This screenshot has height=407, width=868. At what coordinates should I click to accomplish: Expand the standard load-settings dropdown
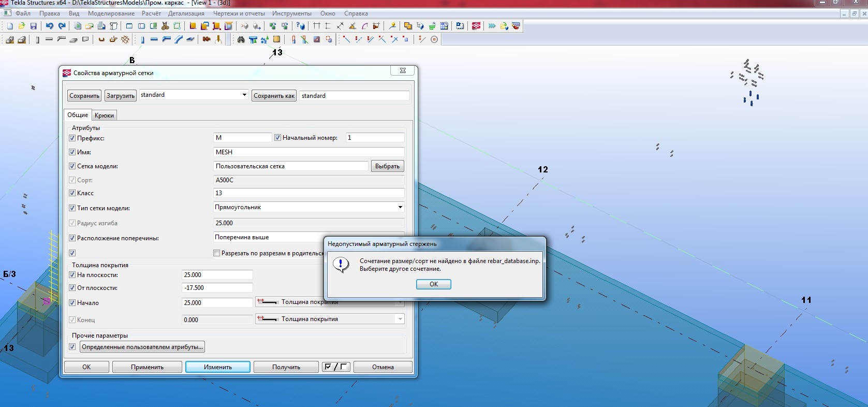pyautogui.click(x=244, y=95)
